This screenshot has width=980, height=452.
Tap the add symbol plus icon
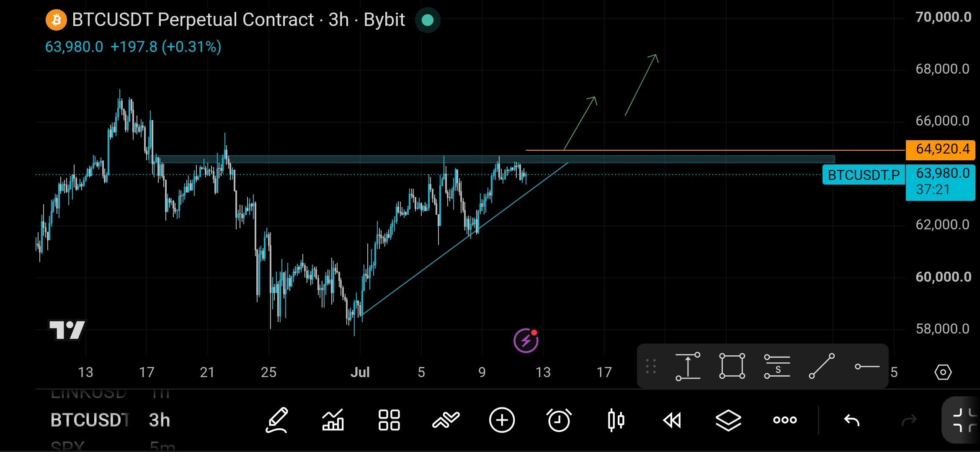pos(502,420)
